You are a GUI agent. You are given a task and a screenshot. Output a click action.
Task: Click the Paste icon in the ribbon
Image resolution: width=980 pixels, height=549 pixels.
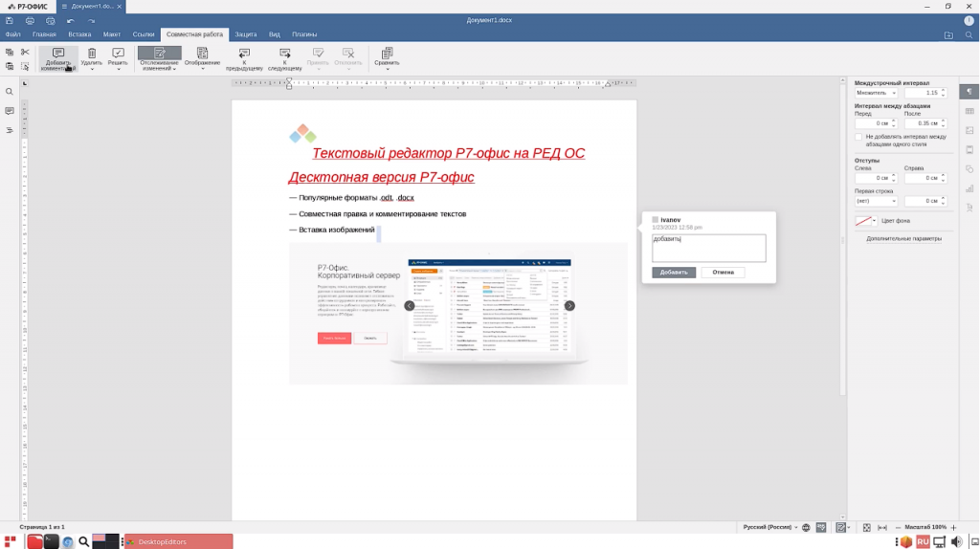click(x=10, y=66)
